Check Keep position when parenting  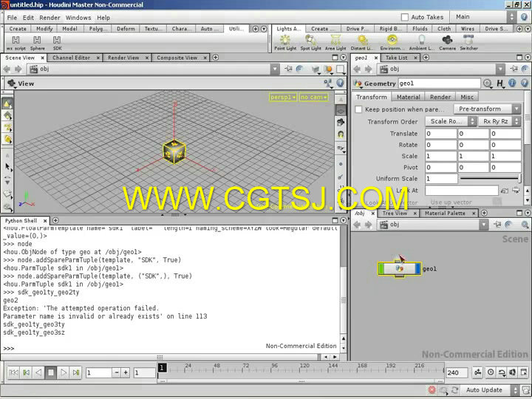(x=358, y=109)
